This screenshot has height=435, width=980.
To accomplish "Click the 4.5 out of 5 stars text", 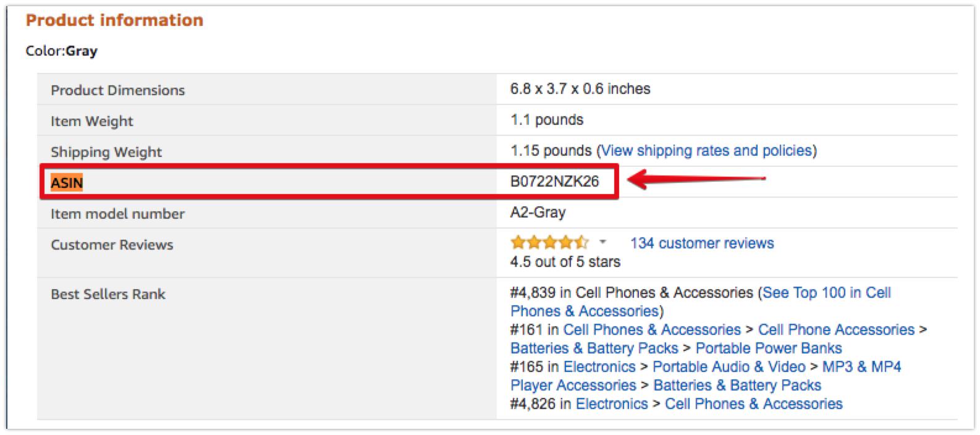I will pos(565,262).
